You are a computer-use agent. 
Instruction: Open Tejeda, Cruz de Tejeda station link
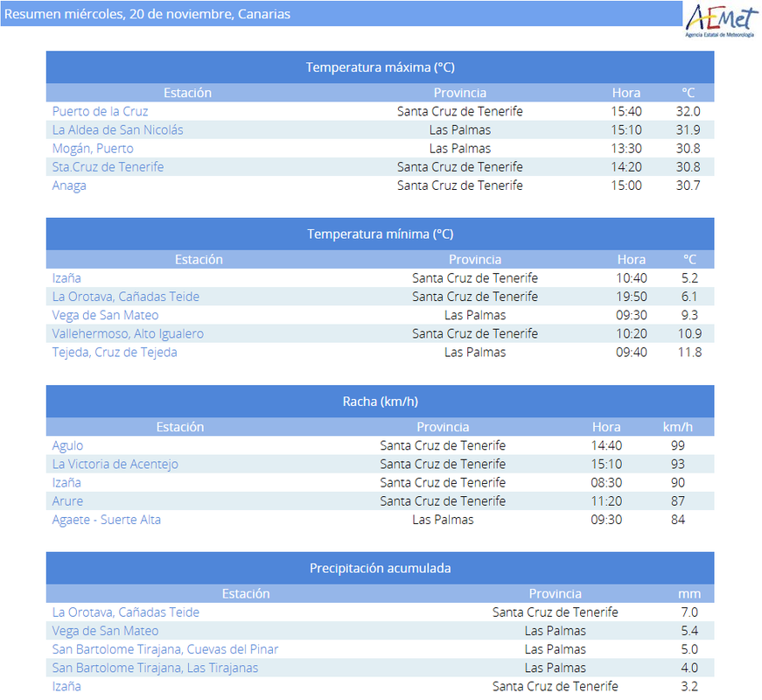click(115, 352)
